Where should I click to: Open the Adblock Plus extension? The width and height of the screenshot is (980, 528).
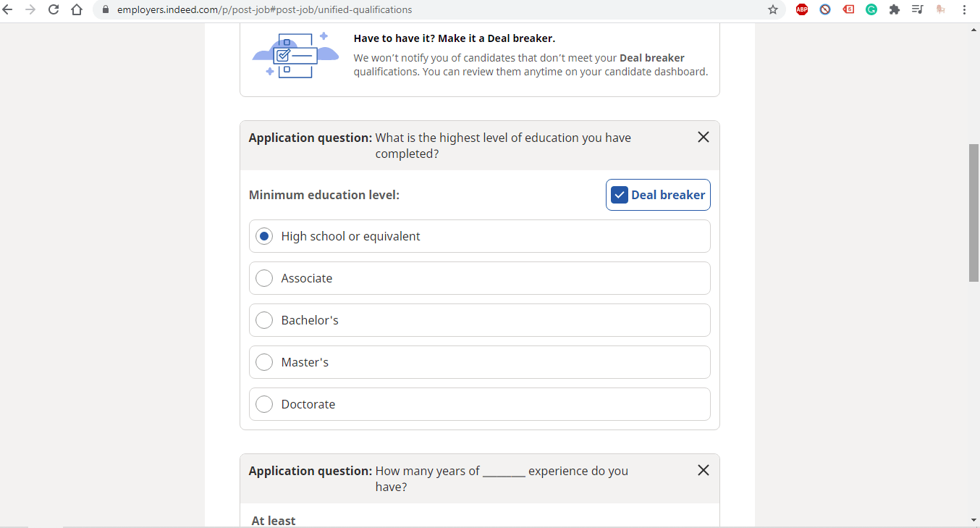pyautogui.click(x=802, y=9)
